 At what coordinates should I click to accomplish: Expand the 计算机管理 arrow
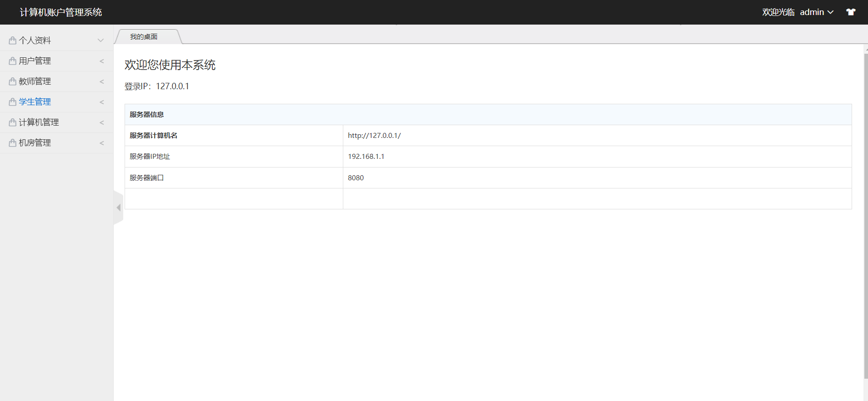click(102, 122)
